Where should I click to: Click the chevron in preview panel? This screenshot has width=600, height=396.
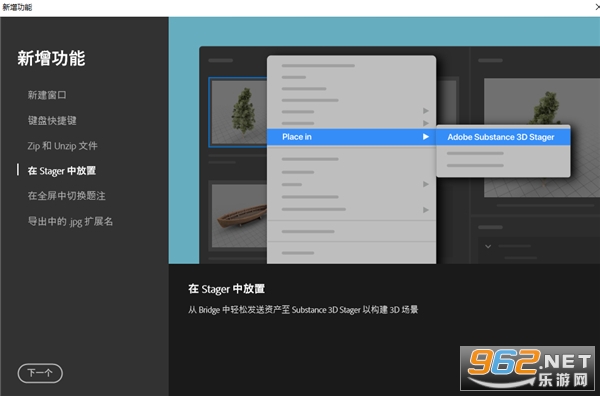[x=488, y=246]
